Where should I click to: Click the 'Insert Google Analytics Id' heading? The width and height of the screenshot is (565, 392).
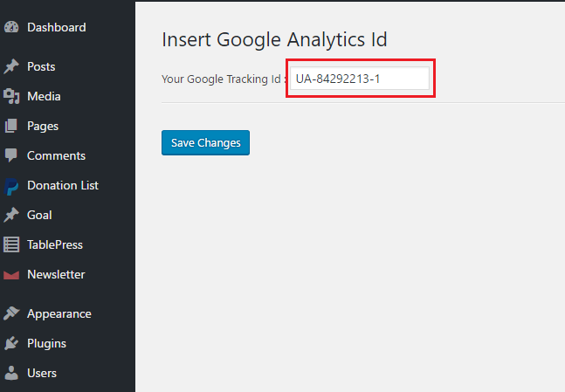274,39
